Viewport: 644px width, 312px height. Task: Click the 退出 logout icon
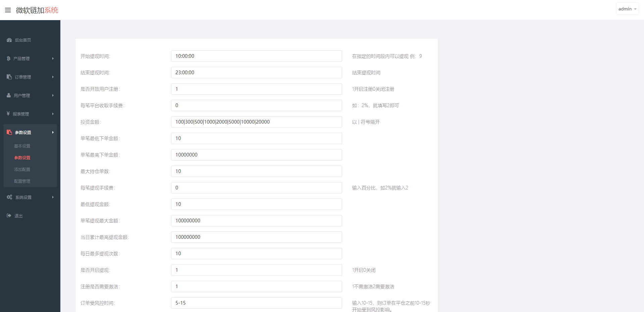(x=9, y=216)
